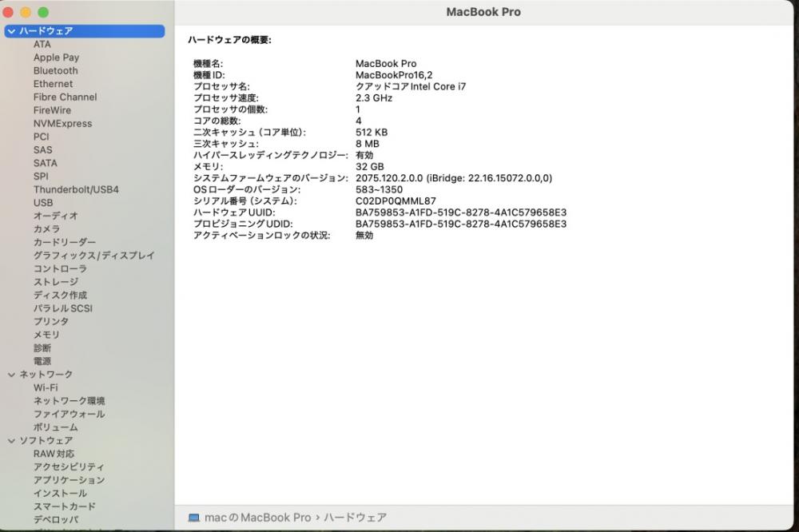Collapse the ハードウェア section chevron
The image size is (799, 532).
click(x=11, y=31)
